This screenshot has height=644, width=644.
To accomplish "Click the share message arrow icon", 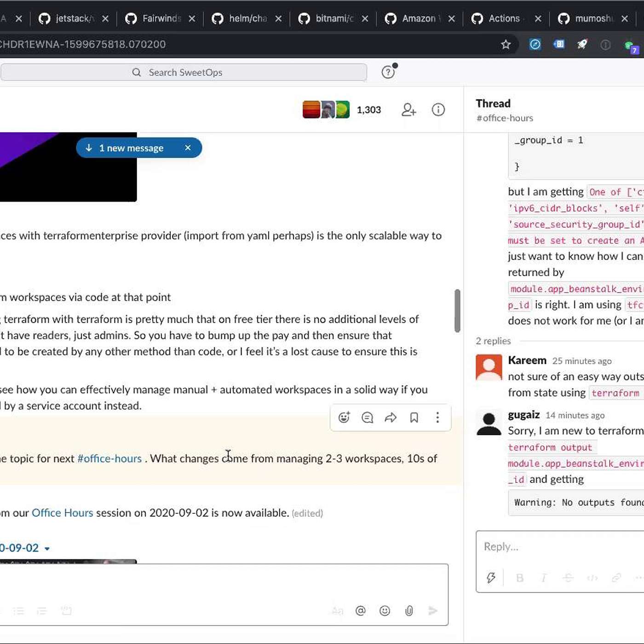I will click(391, 417).
